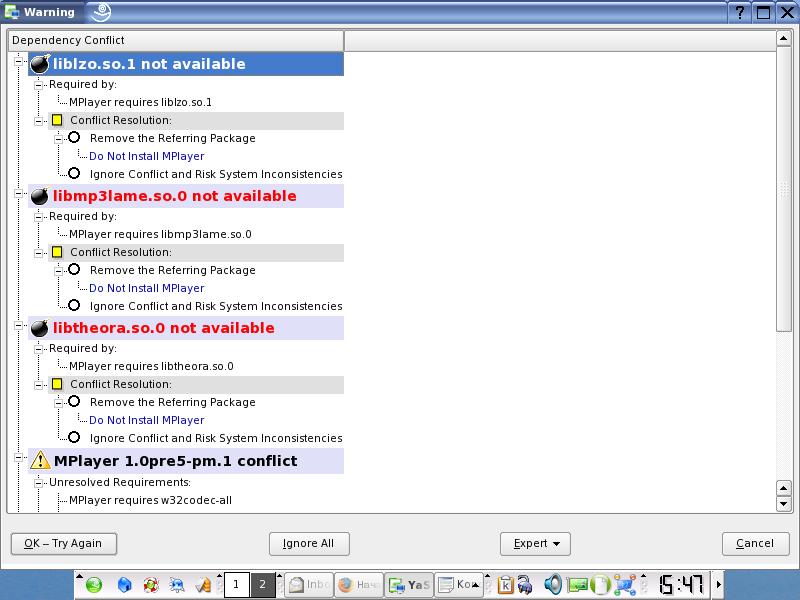This screenshot has width=800, height=600.
Task: Collapse the Conflict Resolution node under libtheora.so.0
Action: pos(39,384)
